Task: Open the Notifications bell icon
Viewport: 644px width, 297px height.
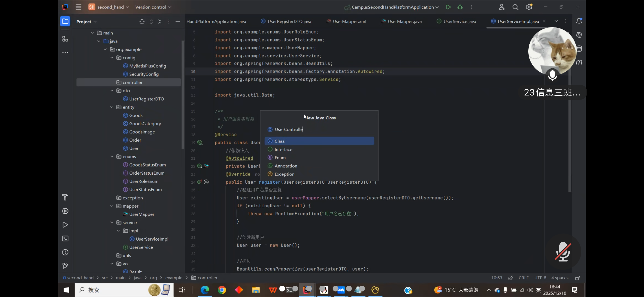Action: click(579, 21)
